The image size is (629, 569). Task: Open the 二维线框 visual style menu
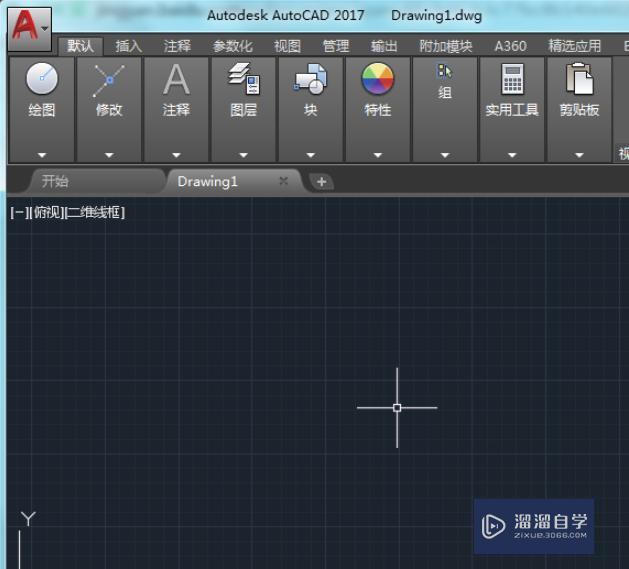95,212
